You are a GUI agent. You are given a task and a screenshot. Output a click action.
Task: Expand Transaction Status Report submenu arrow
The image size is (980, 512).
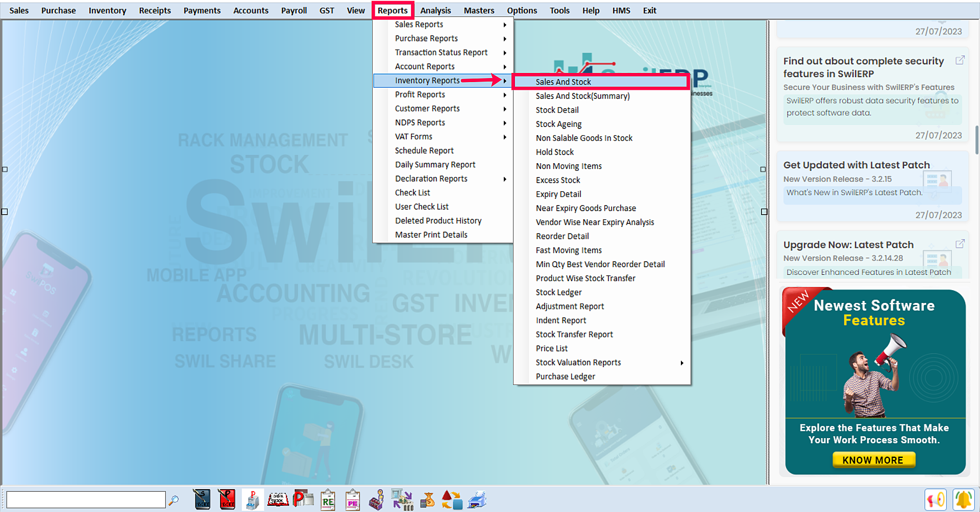505,53
